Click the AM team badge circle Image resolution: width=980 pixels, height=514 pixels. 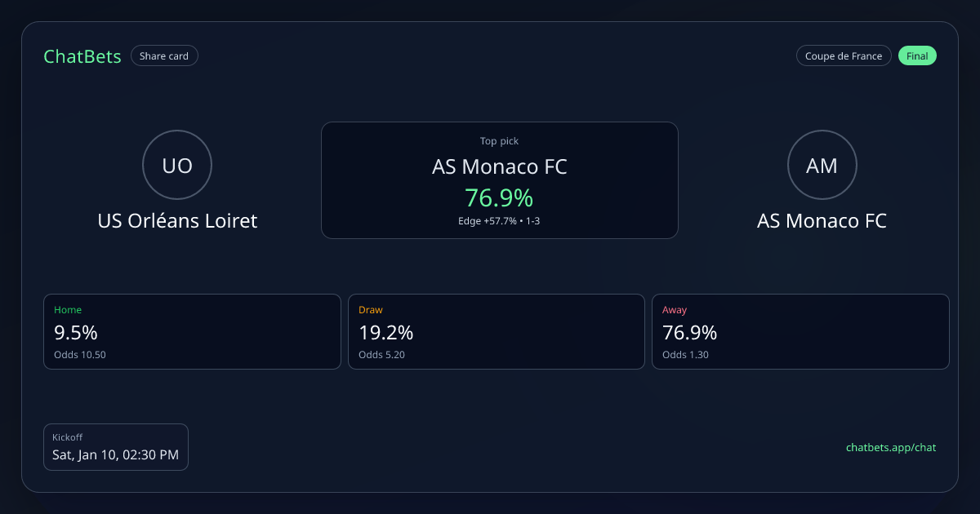tap(822, 166)
